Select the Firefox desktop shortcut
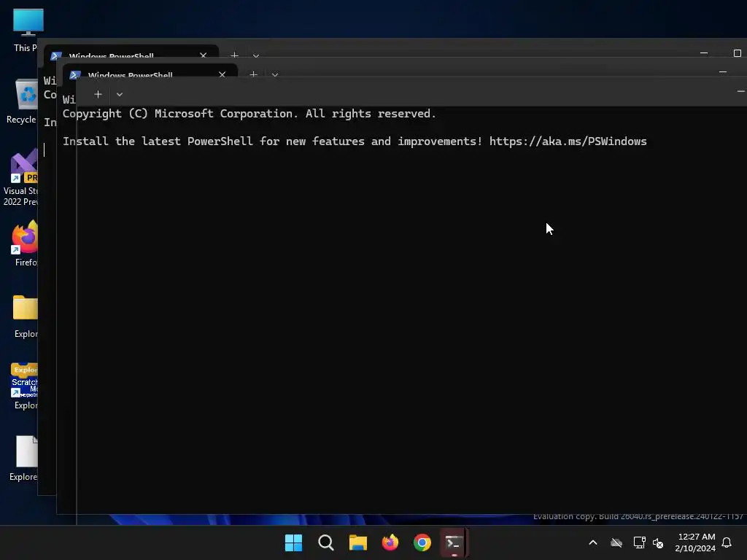The image size is (747, 560). point(25,244)
